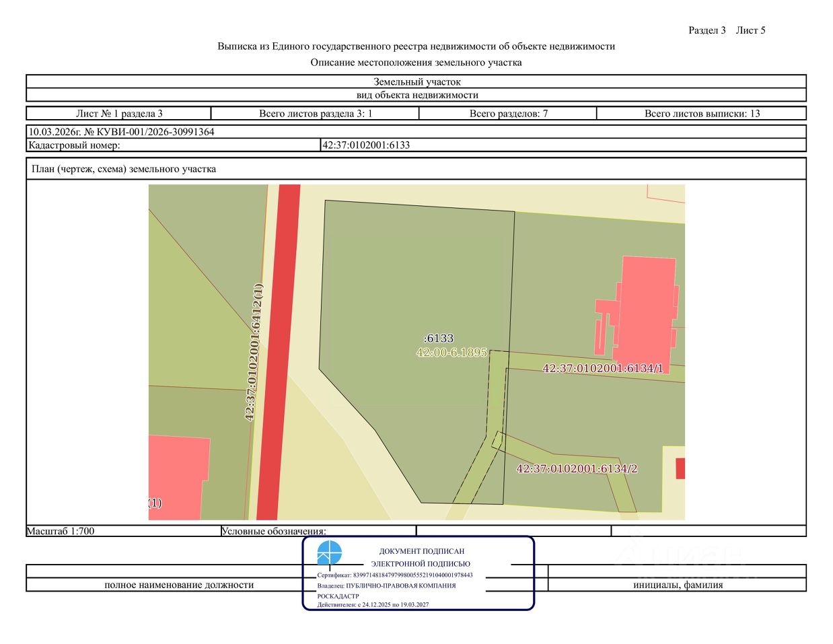Image resolution: width=833 pixels, height=644 pixels.
Task: Click the vertical label '42:37:0102001:6412(1)' on the map
Action: point(254,352)
